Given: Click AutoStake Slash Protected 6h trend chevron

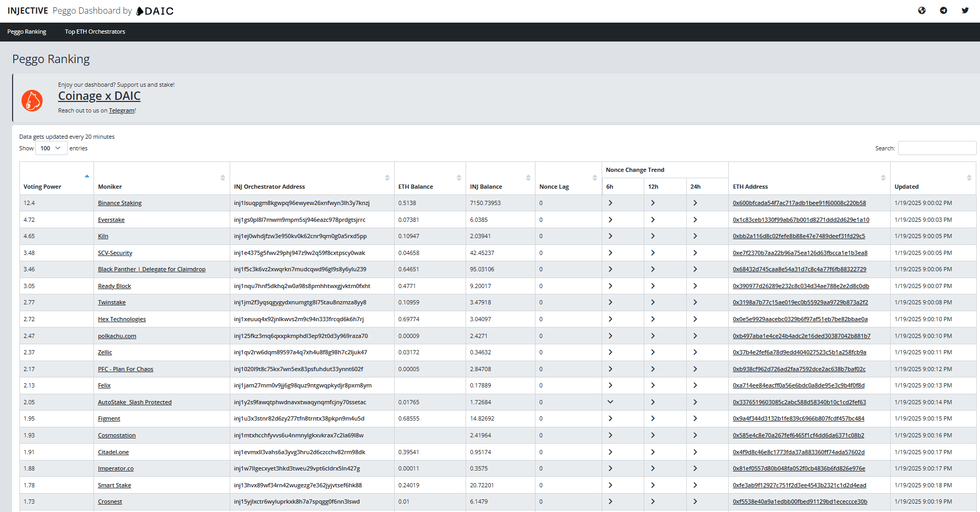Looking at the screenshot, I should click(610, 402).
